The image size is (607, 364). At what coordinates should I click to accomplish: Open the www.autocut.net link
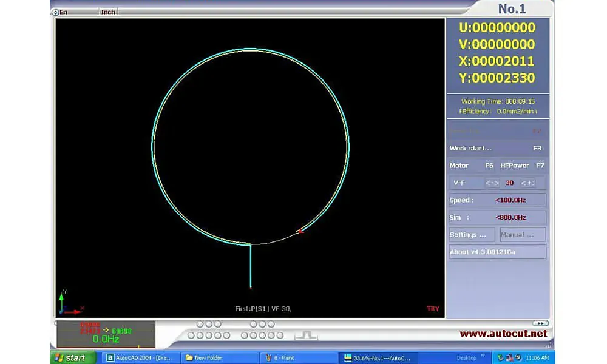coord(503,334)
